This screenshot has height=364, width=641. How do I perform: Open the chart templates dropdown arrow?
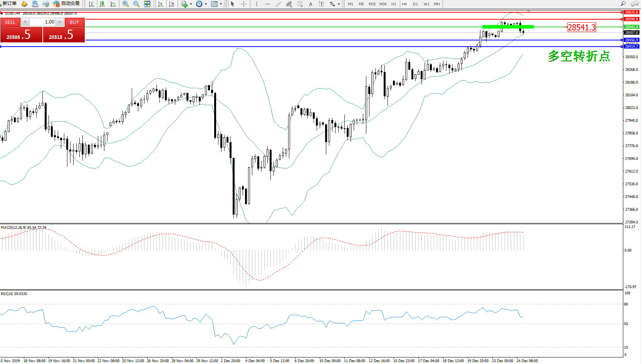(221, 4)
